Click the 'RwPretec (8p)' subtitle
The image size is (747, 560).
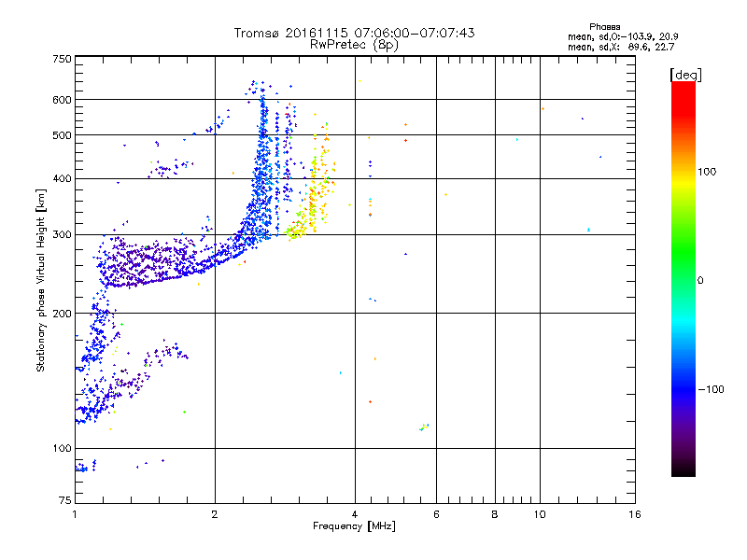(x=354, y=45)
